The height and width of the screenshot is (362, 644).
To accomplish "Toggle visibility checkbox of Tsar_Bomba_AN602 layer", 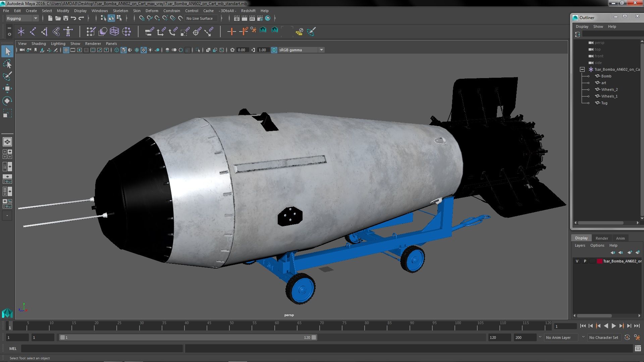I will [x=577, y=261].
